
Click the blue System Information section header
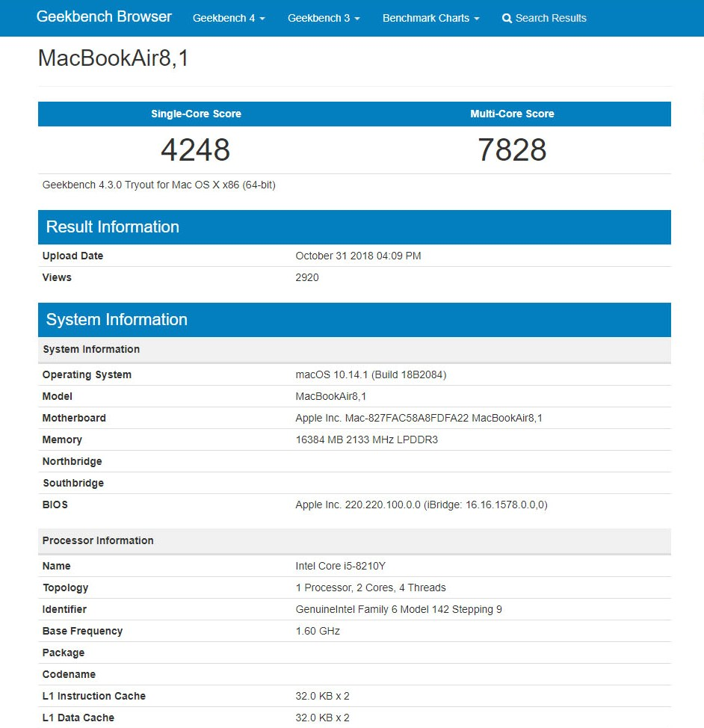coord(354,320)
